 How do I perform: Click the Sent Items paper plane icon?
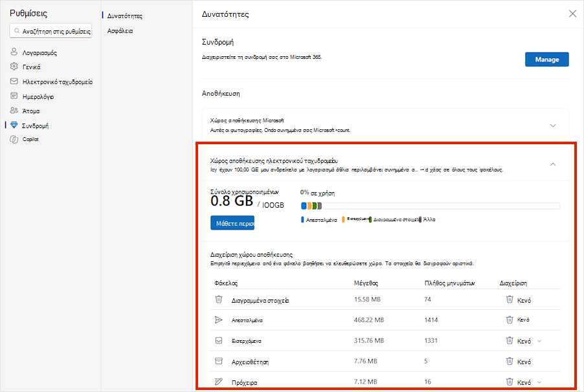tap(219, 320)
